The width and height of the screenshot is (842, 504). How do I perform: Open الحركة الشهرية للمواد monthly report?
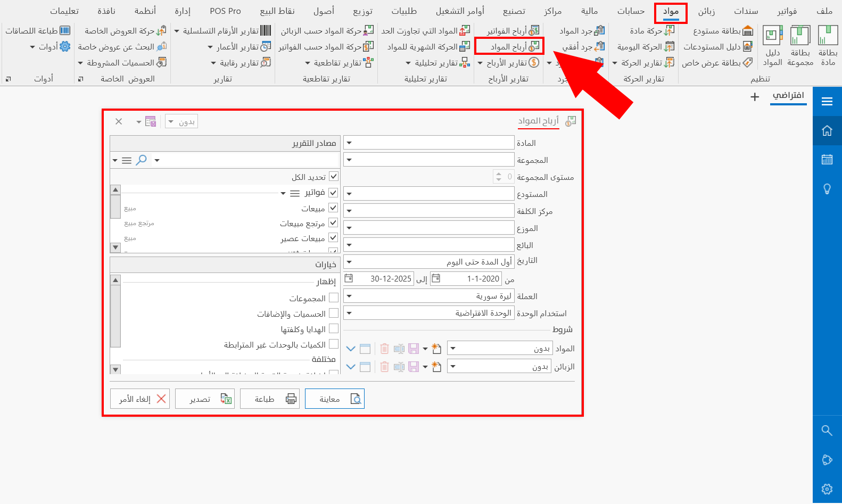(428, 47)
